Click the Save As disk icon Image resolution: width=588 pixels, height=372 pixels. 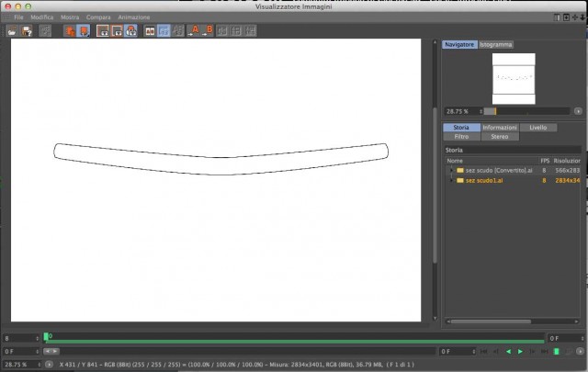tap(27, 31)
